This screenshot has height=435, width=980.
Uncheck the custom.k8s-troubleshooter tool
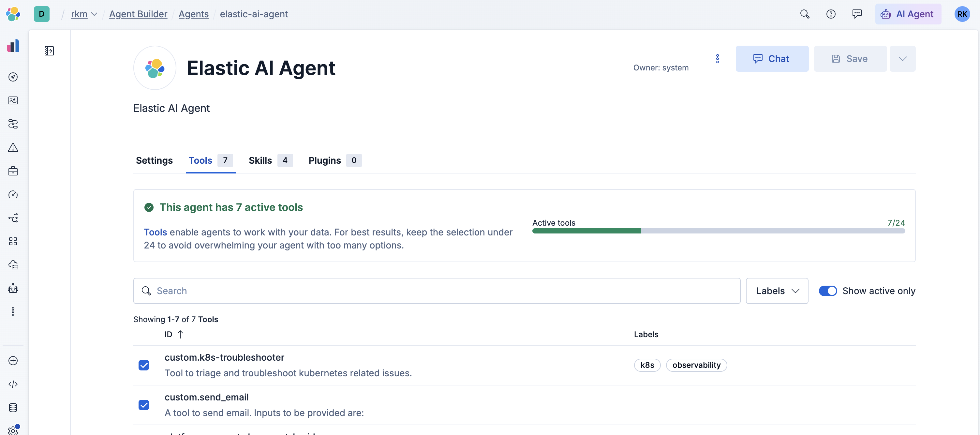pyautogui.click(x=143, y=365)
